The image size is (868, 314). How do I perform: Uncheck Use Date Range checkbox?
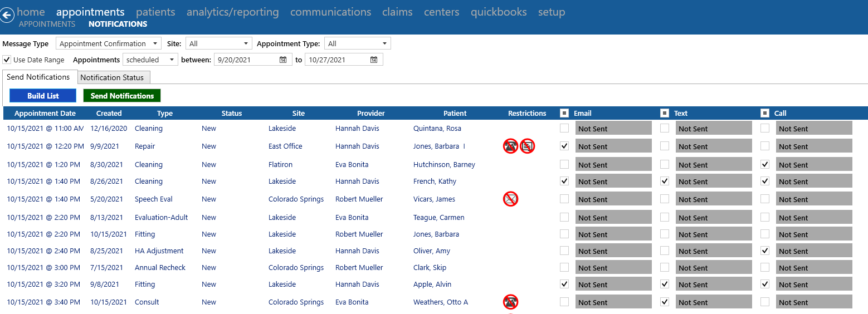click(7, 60)
